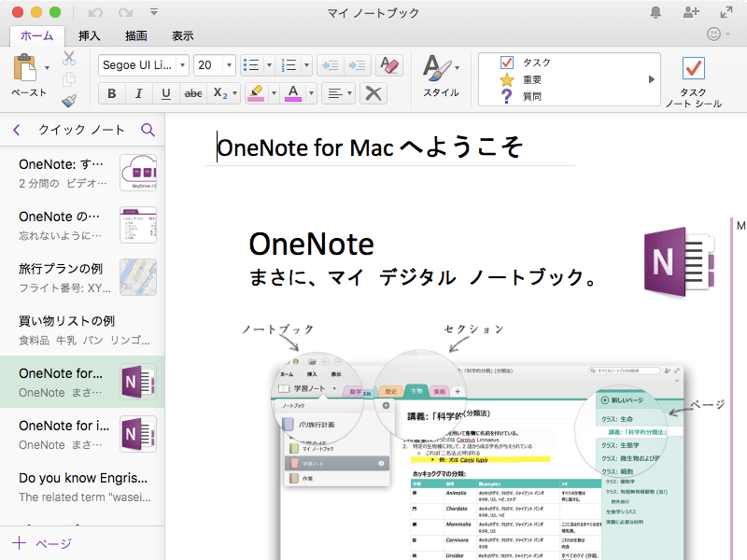The height and width of the screenshot is (560, 747).
Task: Clear formatting with the eraser icon
Action: [389, 65]
